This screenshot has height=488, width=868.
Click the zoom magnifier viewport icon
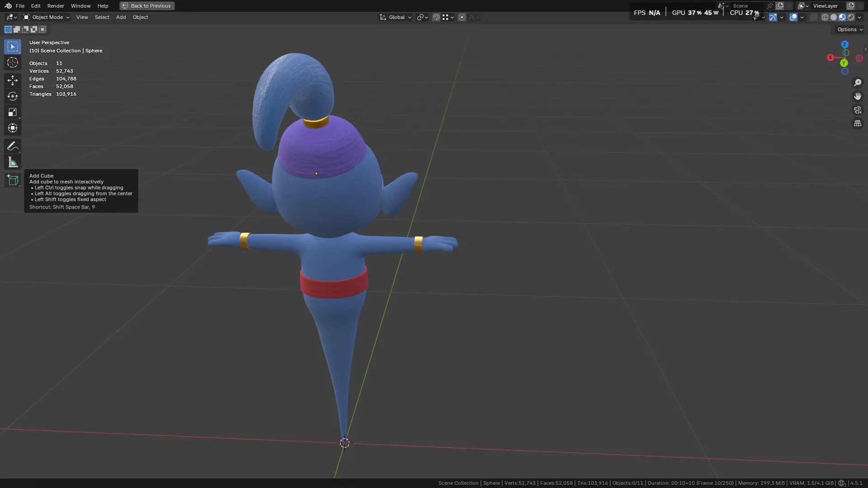[857, 83]
